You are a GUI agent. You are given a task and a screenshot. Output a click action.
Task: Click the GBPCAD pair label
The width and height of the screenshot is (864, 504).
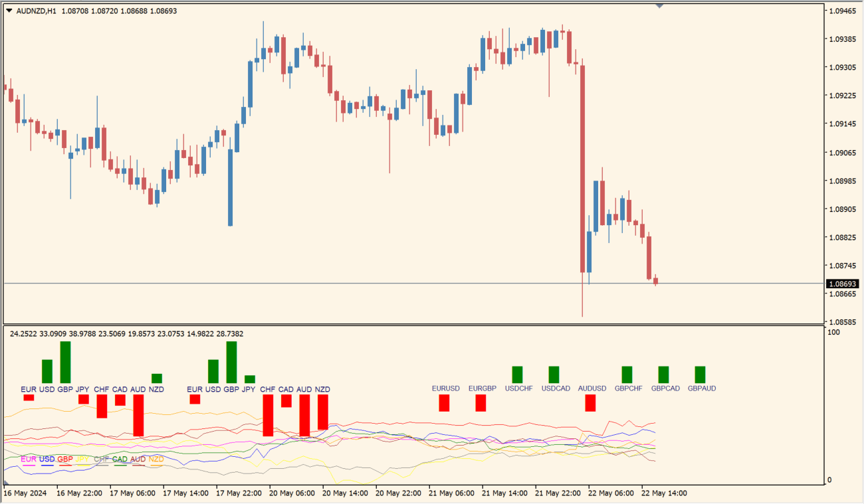665,388
